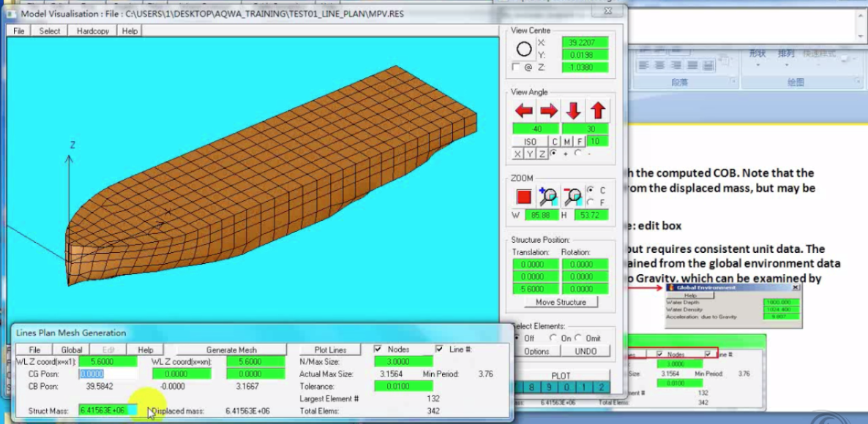Switch to the ISO view
The height and width of the screenshot is (424, 868).
pyautogui.click(x=529, y=142)
